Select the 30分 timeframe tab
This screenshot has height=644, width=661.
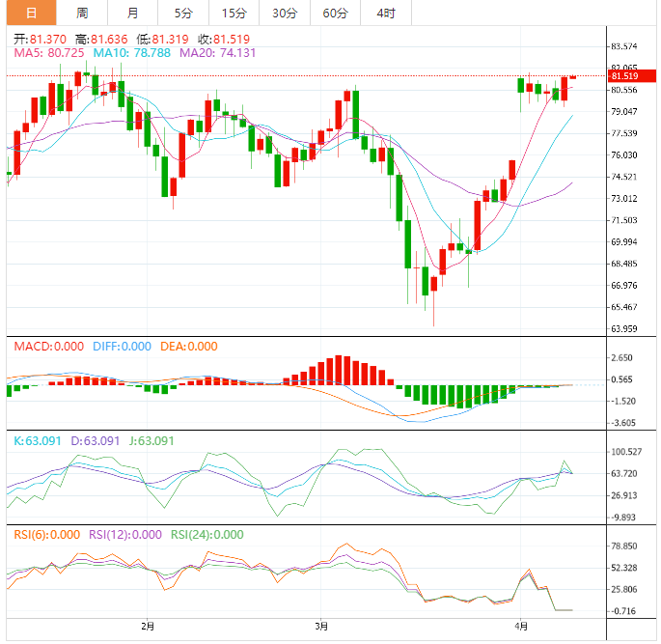click(x=285, y=13)
